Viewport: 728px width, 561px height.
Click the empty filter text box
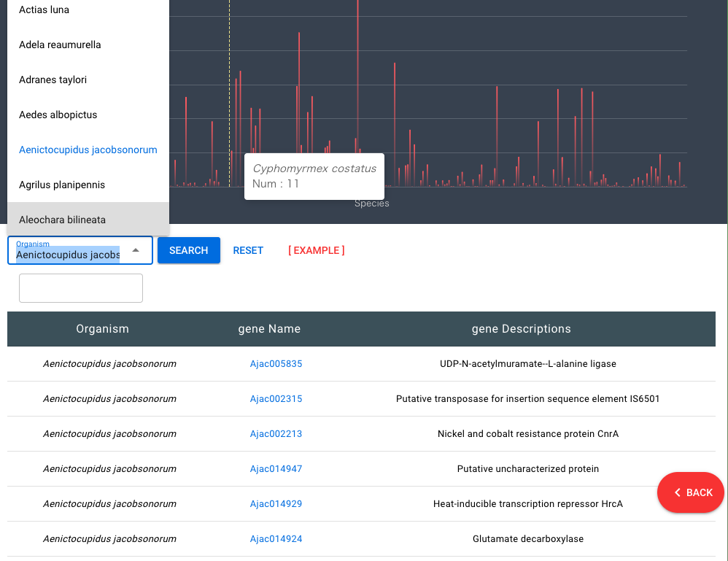pos(81,288)
